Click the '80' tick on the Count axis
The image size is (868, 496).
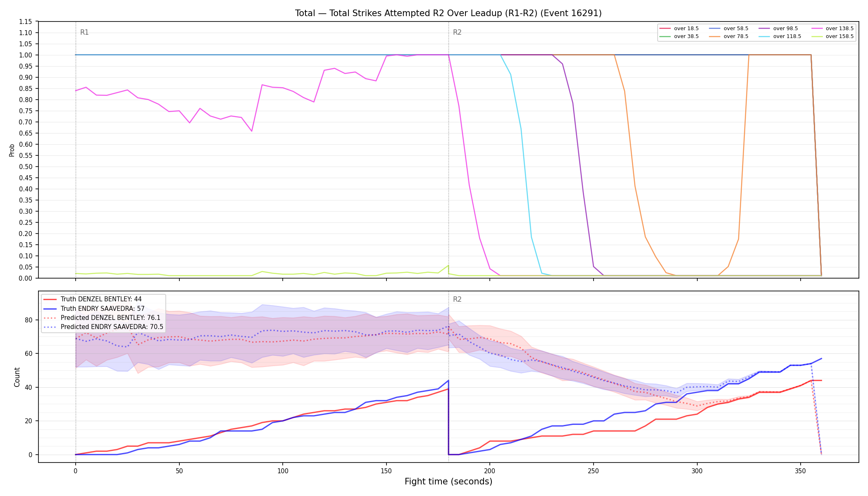pos(29,320)
